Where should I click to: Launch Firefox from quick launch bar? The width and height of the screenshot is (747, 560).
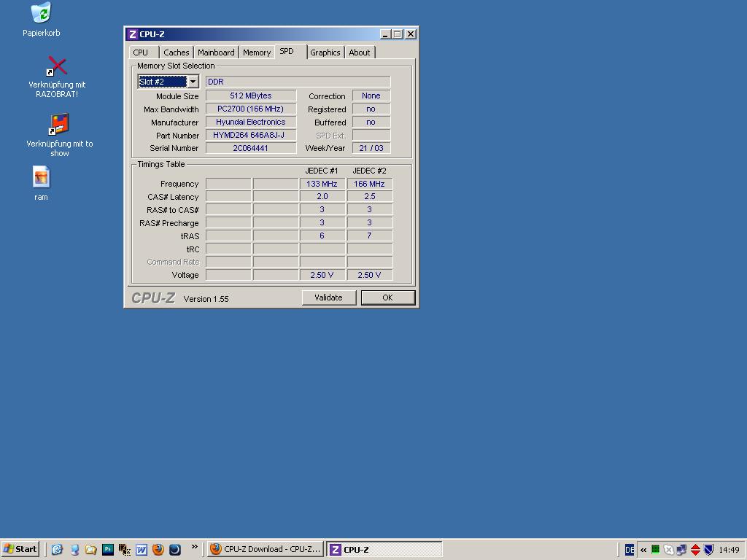pyautogui.click(x=158, y=550)
